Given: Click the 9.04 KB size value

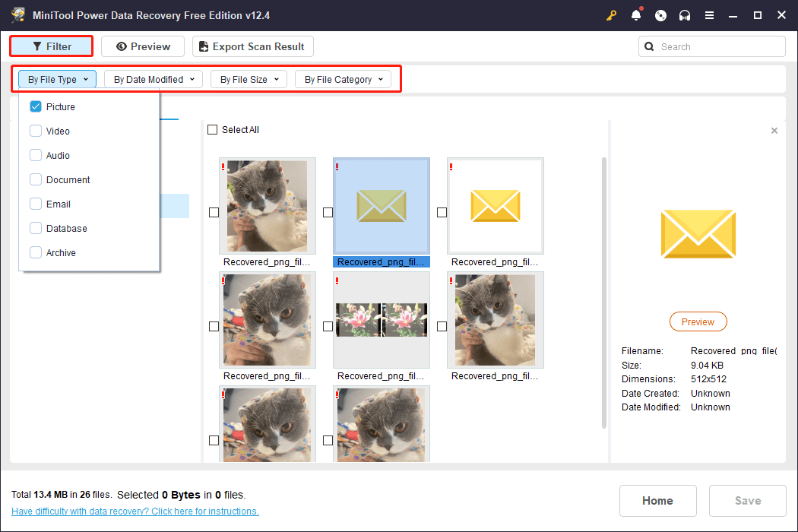Looking at the screenshot, I should [x=707, y=366].
